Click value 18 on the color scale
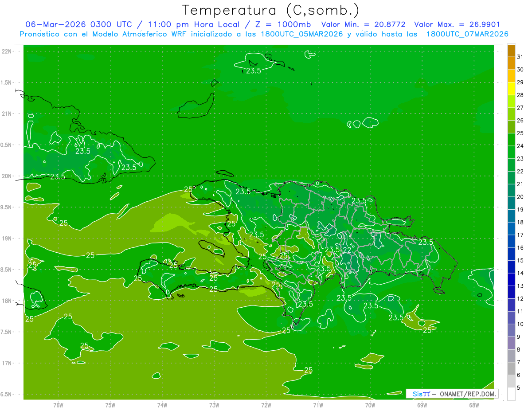The height and width of the screenshot is (411, 532). click(x=520, y=222)
